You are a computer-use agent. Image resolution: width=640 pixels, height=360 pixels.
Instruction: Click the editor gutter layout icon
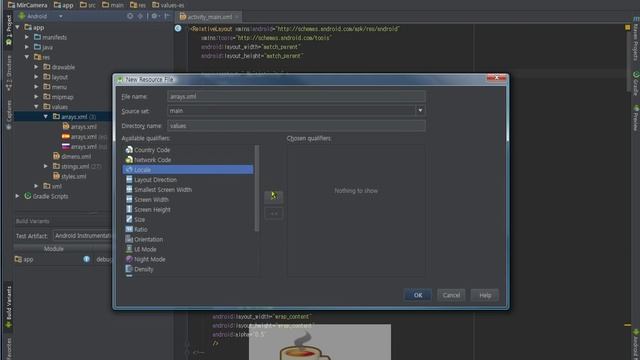(x=178, y=28)
